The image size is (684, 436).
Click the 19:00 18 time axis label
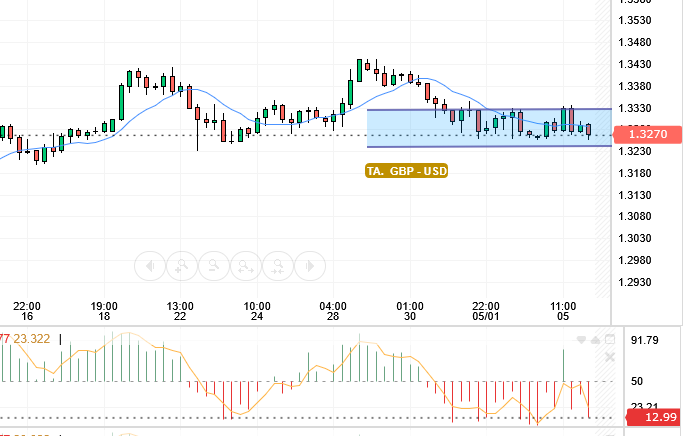(104, 311)
